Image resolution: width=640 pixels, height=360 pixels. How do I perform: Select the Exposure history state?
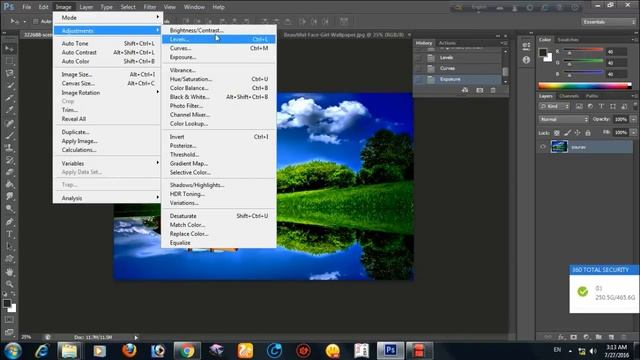[x=457, y=79]
